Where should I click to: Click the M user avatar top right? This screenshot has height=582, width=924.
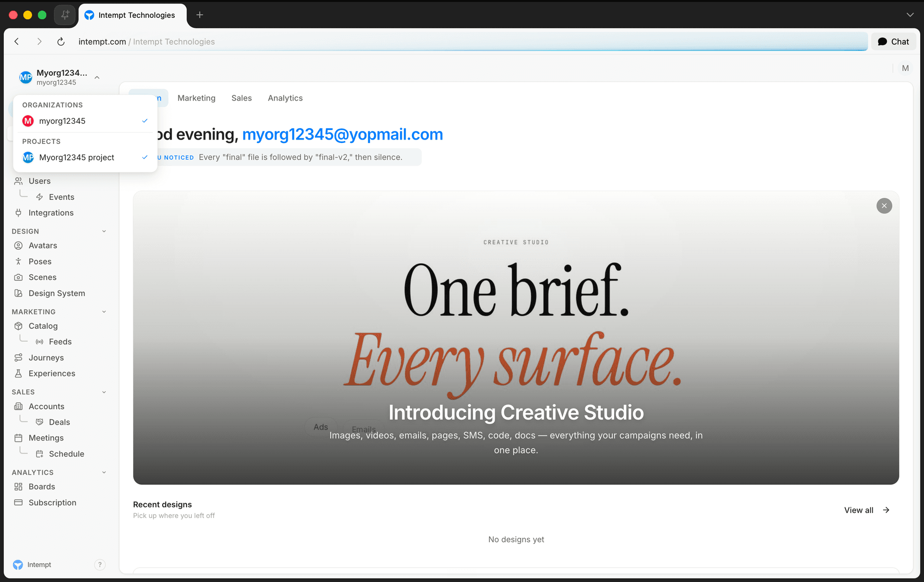(x=905, y=68)
